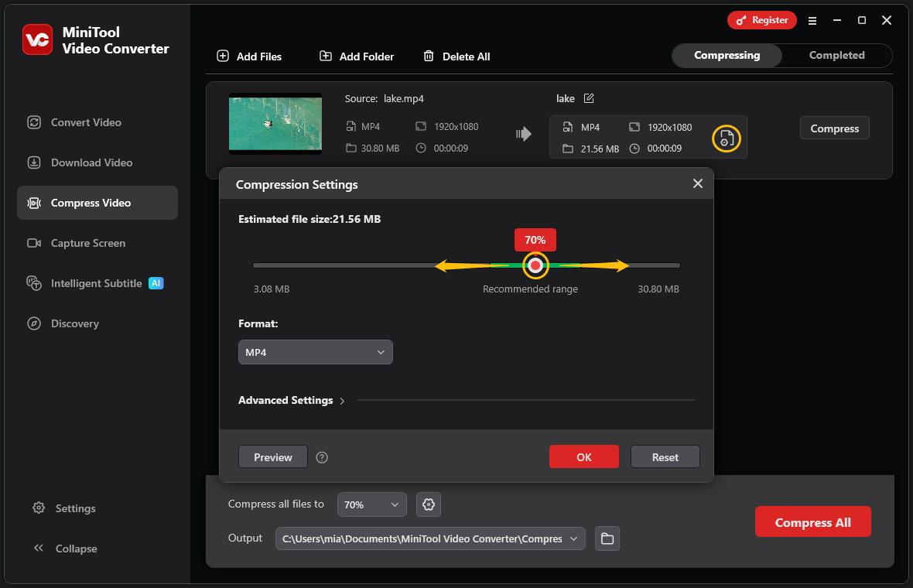
Task: Switch to the Completed tab
Action: tap(836, 55)
